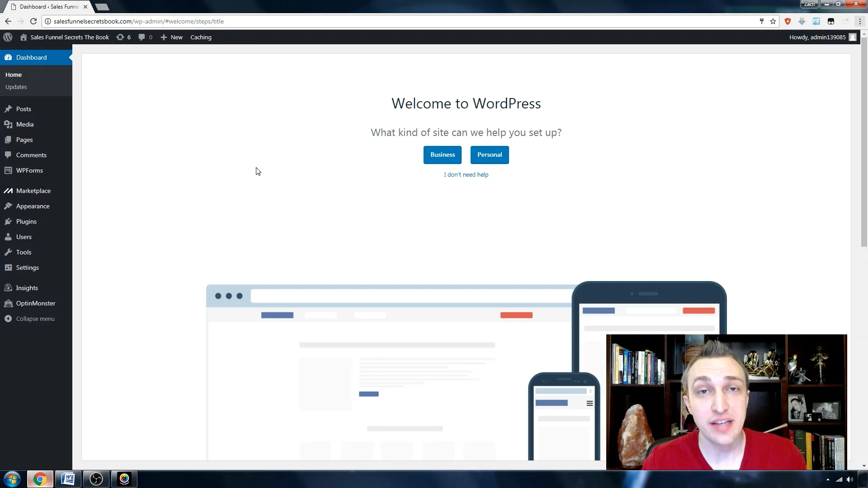868x488 pixels.
Task: Open the Media library icon
Action: 9,124
